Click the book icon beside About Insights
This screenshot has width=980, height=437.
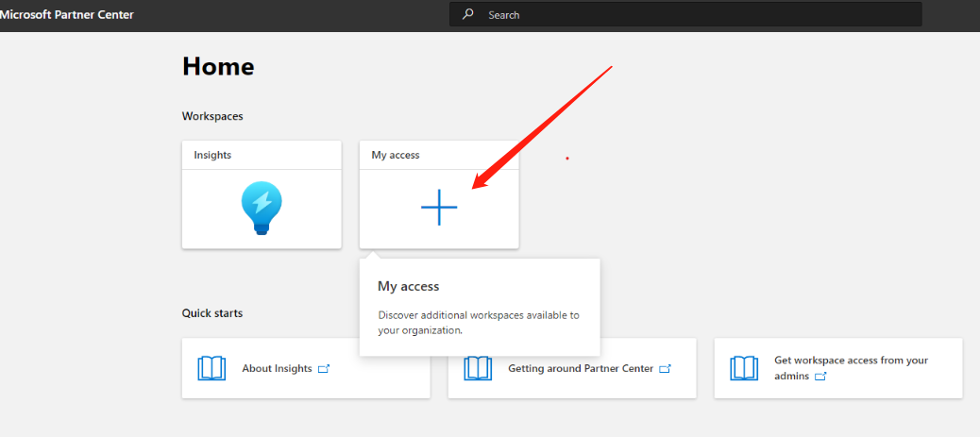211,368
